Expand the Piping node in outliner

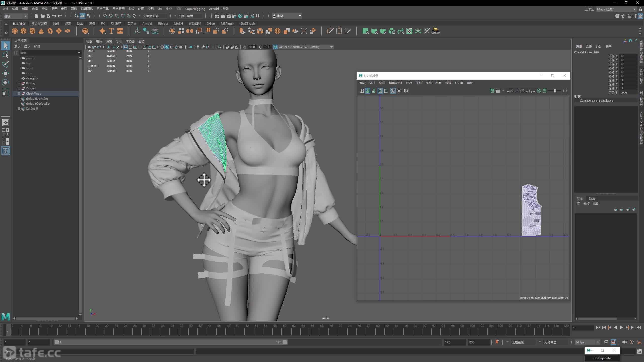(x=19, y=83)
